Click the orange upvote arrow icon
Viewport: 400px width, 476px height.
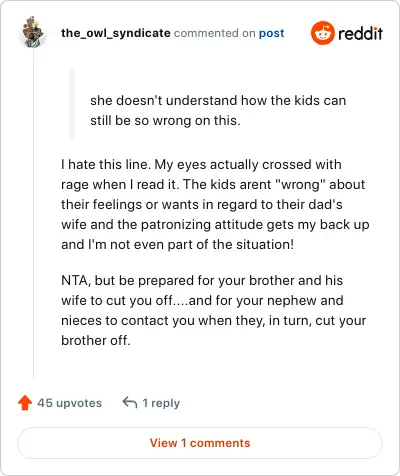coord(25,403)
